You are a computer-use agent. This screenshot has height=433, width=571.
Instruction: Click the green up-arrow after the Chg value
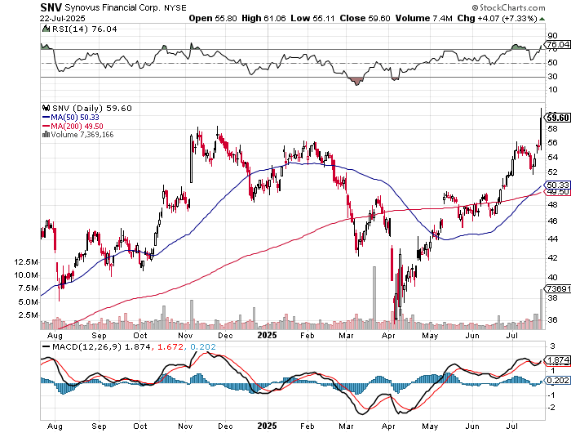[x=542, y=19]
